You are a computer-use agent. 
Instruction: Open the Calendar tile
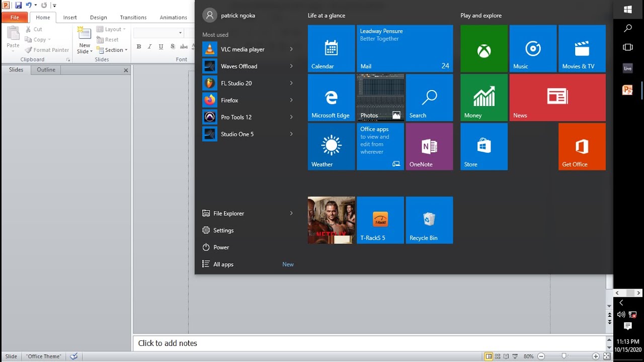pos(331,49)
